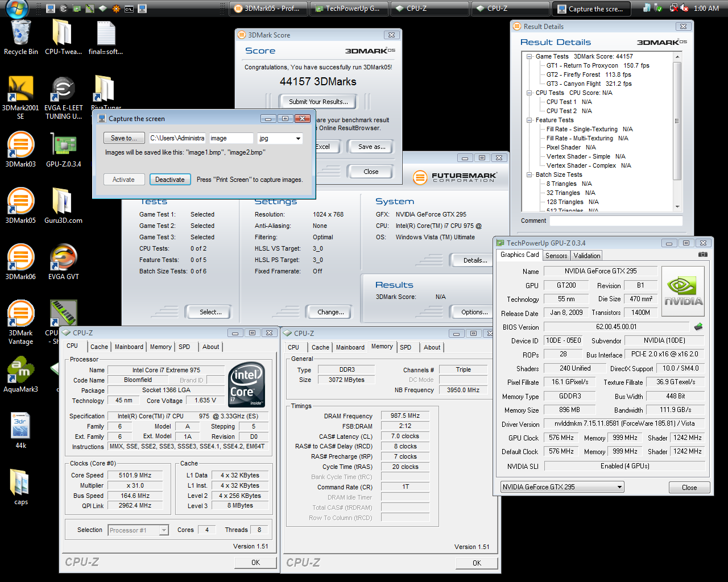The height and width of the screenshot is (582, 728).
Task: Click Deactivate in Capture the screen
Action: (x=170, y=180)
